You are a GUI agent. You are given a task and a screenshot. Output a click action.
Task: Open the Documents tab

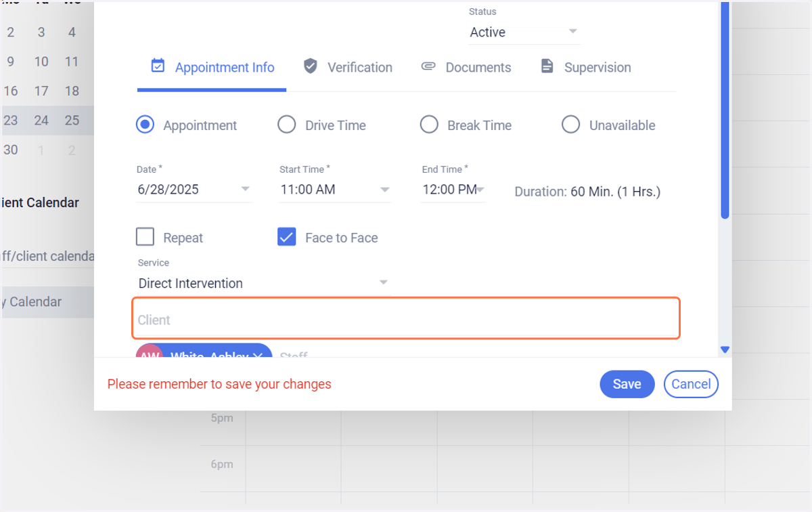coord(466,68)
